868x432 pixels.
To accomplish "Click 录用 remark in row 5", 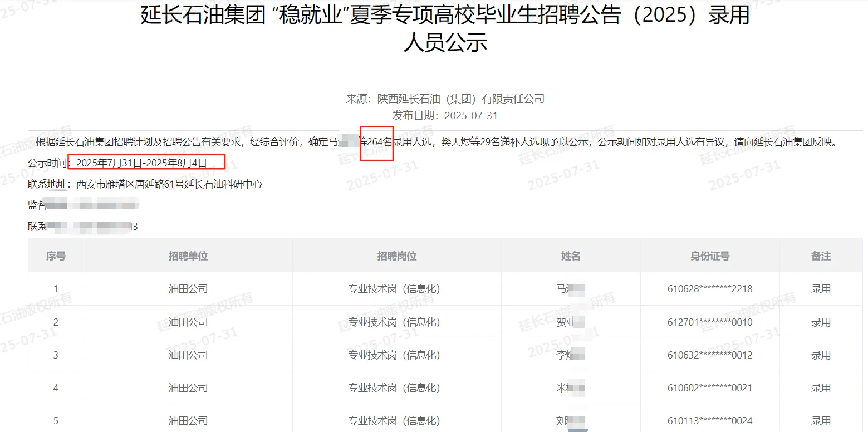I will click(x=821, y=420).
